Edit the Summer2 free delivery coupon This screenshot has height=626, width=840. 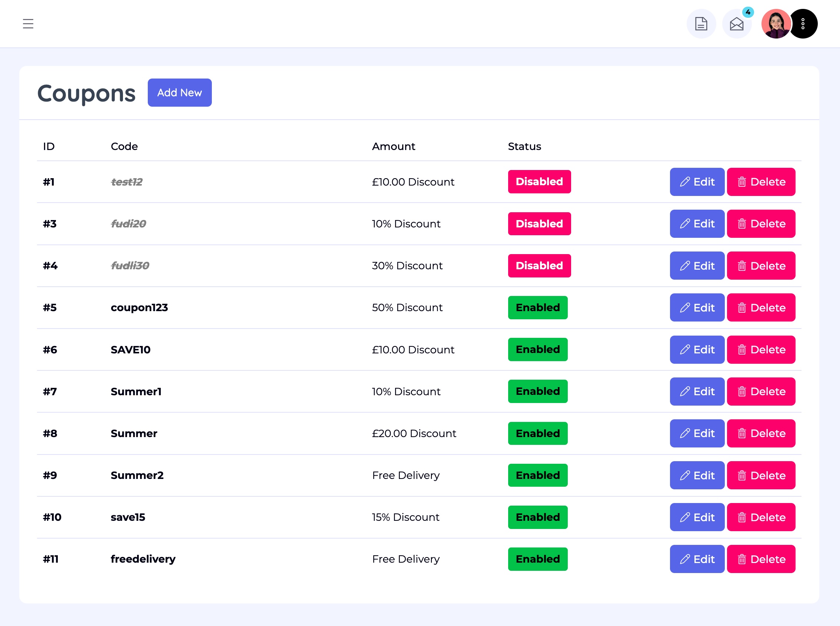[696, 475]
